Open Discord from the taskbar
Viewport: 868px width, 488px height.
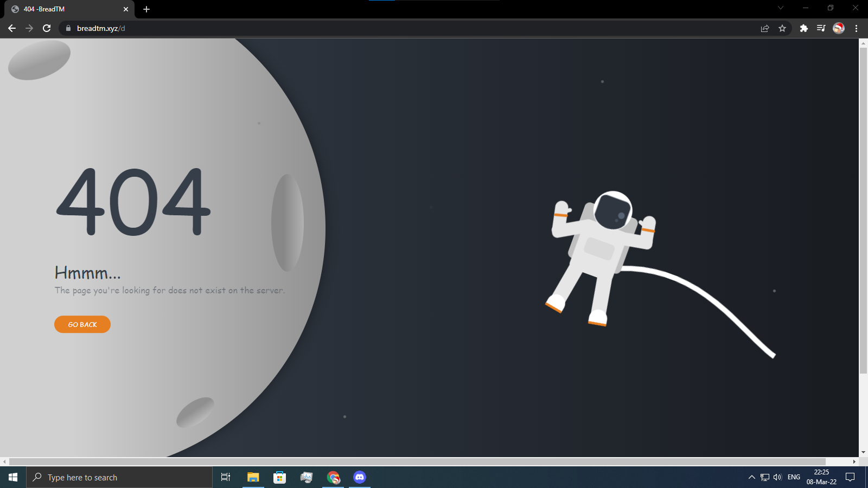click(360, 477)
